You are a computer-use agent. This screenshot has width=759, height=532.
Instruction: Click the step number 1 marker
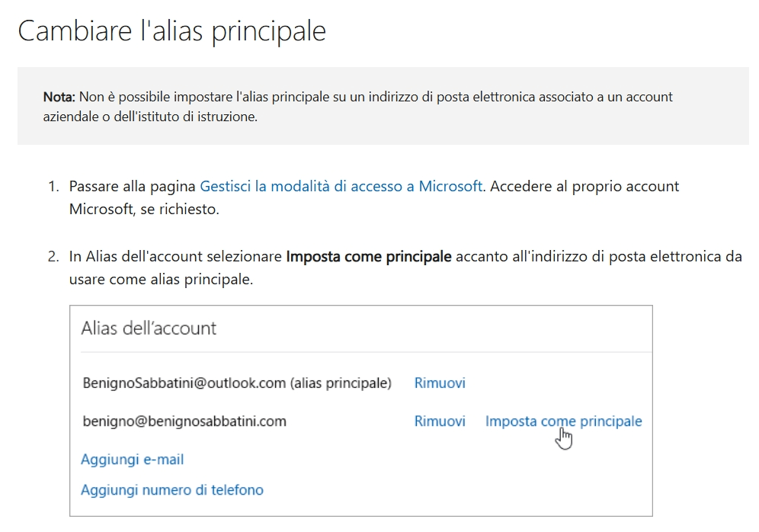tap(53, 187)
